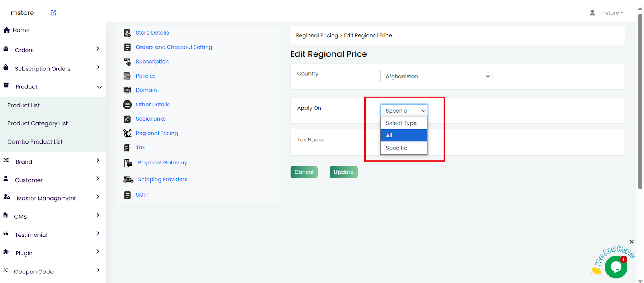
Task: Expand the Orders sidebar section
Action: coord(97,49)
